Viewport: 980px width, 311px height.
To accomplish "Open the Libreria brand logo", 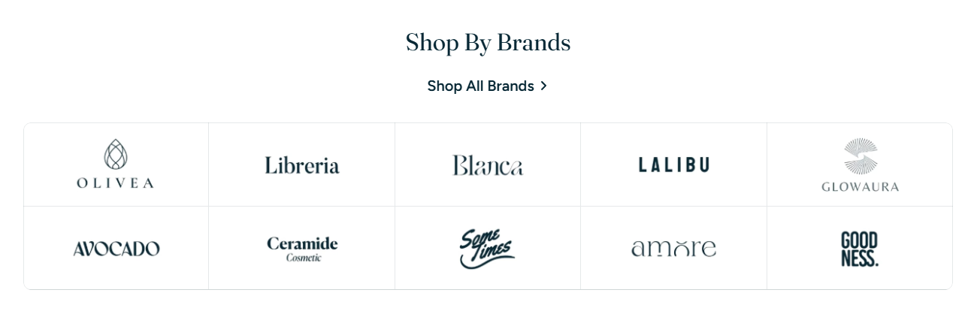I will point(302,165).
